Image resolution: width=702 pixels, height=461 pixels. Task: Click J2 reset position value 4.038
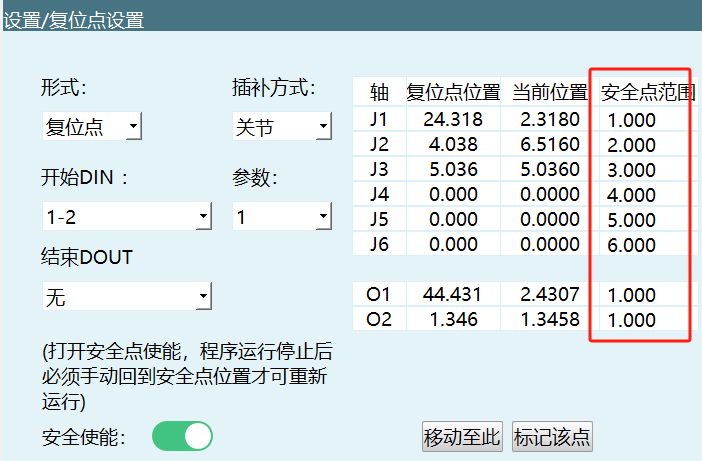click(453, 145)
